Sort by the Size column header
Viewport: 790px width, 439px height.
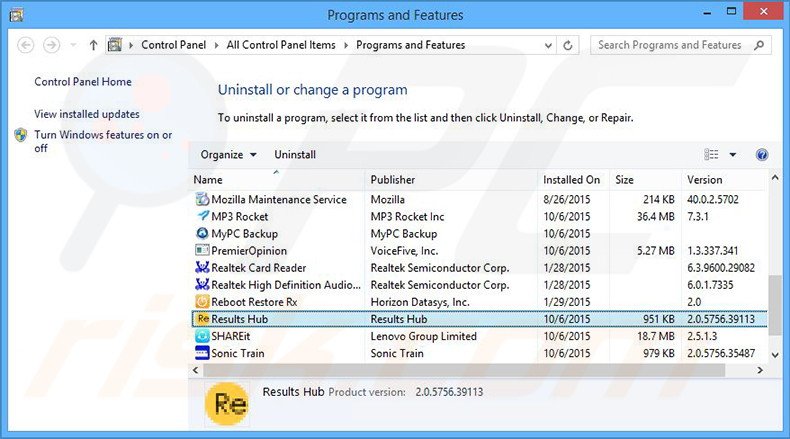(645, 179)
